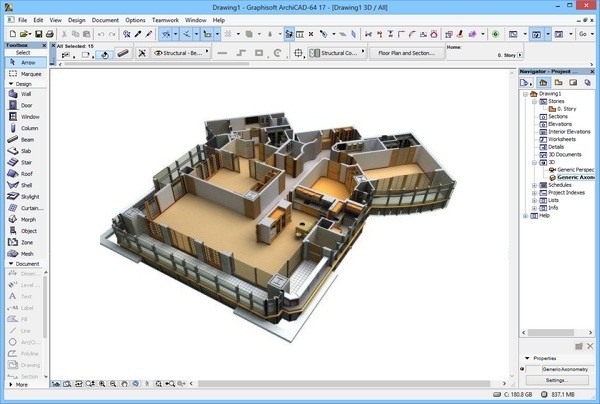Select the Shell tool
The width and height of the screenshot is (600, 404).
(25, 185)
